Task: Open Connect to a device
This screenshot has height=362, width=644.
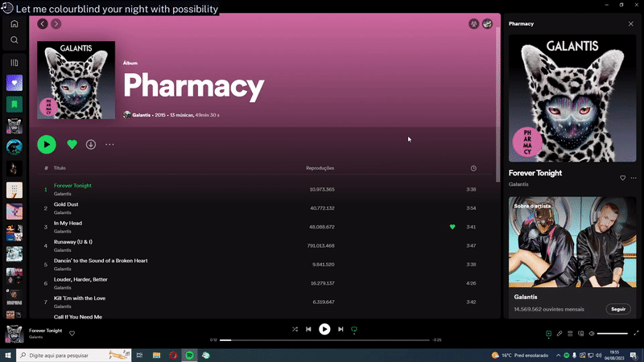Action: click(x=580, y=334)
